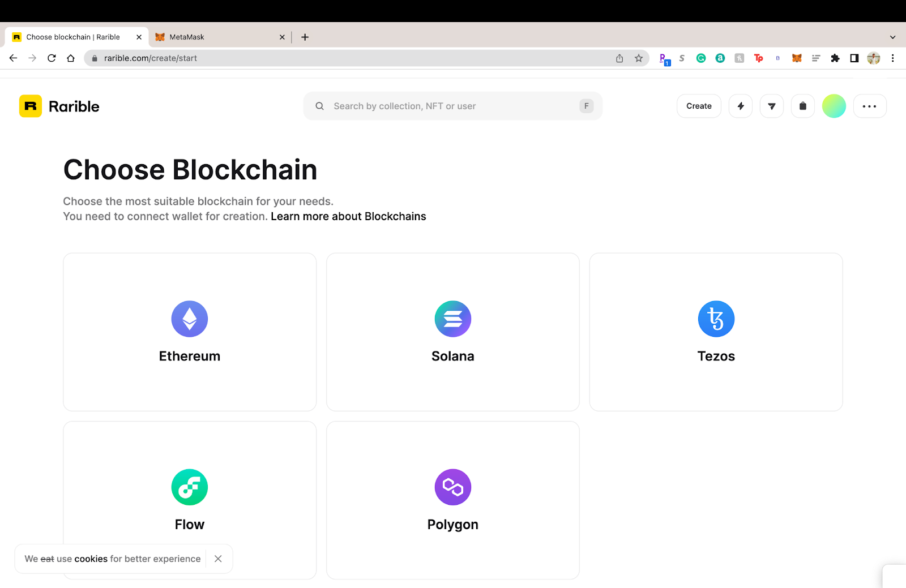Viewport: 906px width, 588px height.
Task: Go back to the previous page
Action: point(14,58)
